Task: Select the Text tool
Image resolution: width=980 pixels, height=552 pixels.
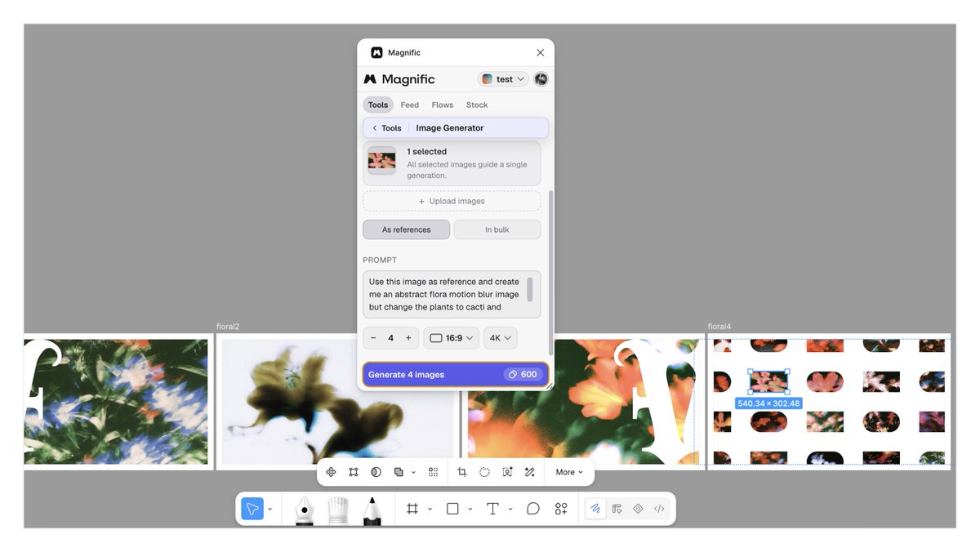Action: pos(492,509)
